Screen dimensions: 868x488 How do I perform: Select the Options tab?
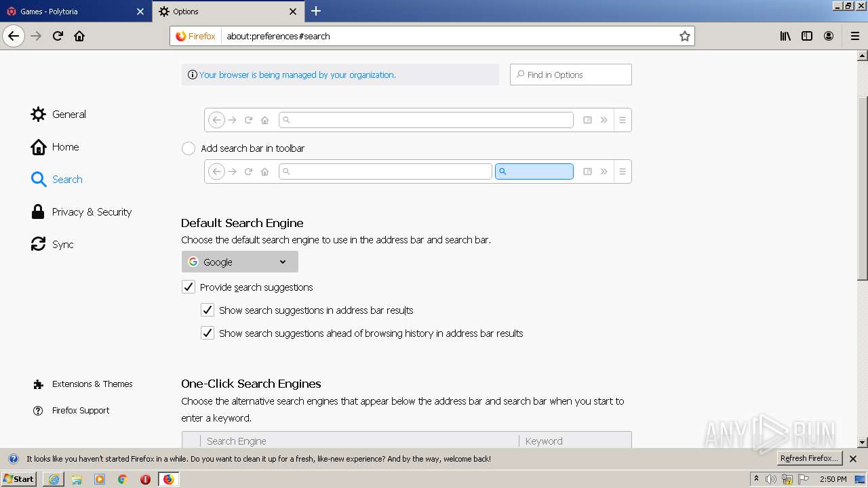[229, 12]
